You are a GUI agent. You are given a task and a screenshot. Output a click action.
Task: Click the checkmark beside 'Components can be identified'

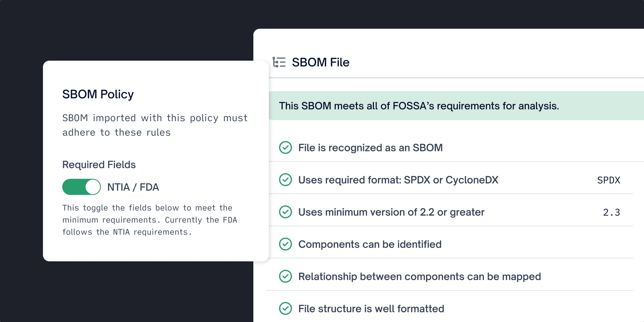pos(285,244)
